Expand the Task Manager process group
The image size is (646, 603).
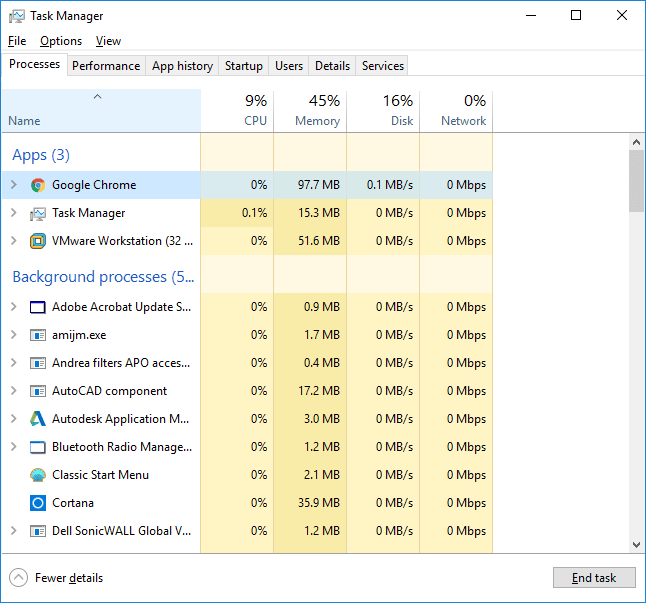14,213
